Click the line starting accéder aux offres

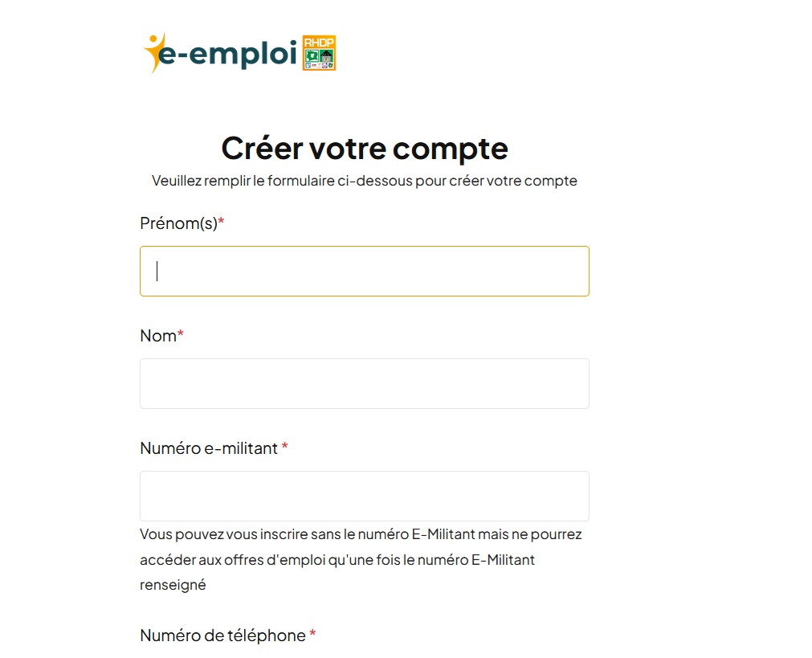tap(337, 559)
